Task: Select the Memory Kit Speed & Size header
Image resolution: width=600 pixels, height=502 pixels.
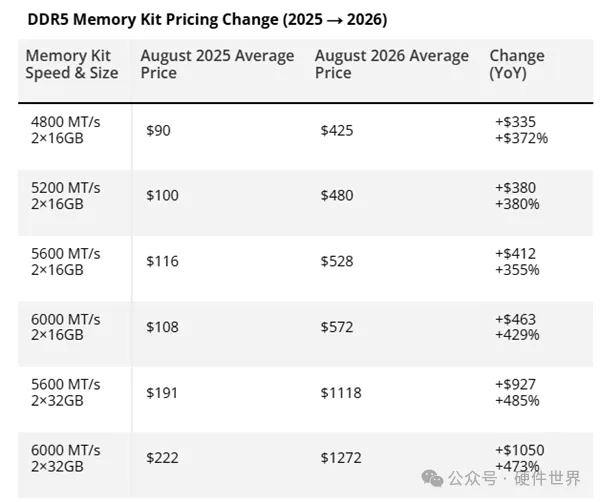Action: click(72, 64)
